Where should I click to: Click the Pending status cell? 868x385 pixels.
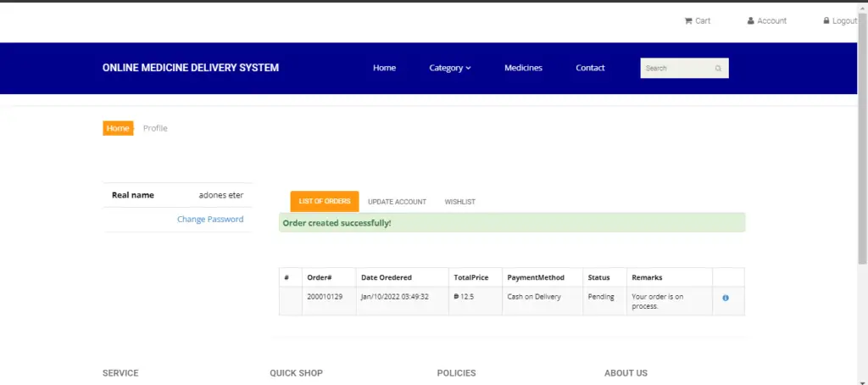tap(605, 301)
